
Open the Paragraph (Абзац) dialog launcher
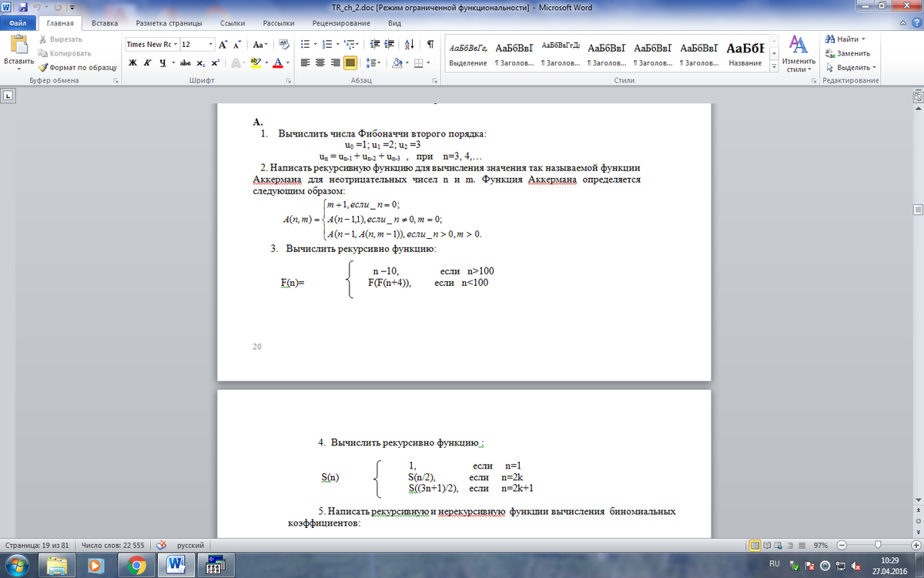436,80
